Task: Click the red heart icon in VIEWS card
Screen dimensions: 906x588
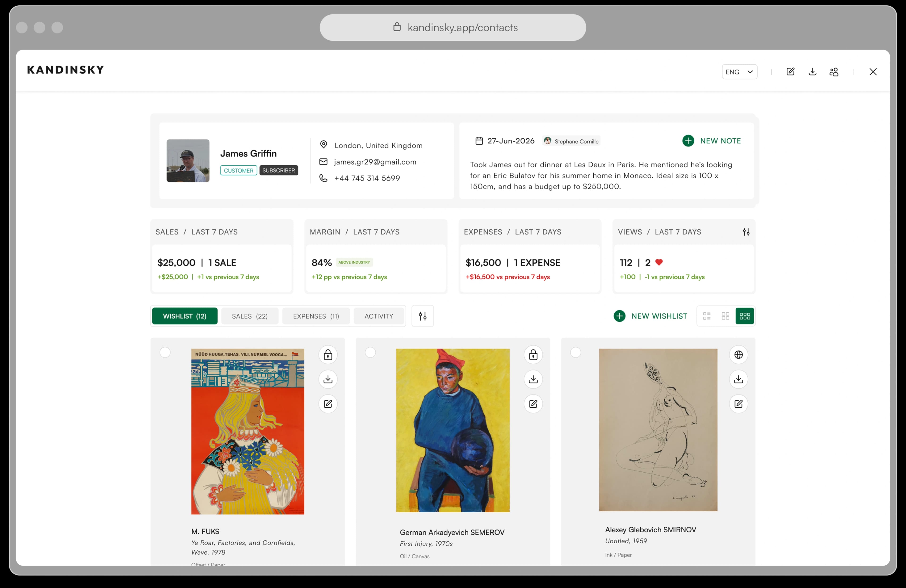Action: pyautogui.click(x=659, y=262)
